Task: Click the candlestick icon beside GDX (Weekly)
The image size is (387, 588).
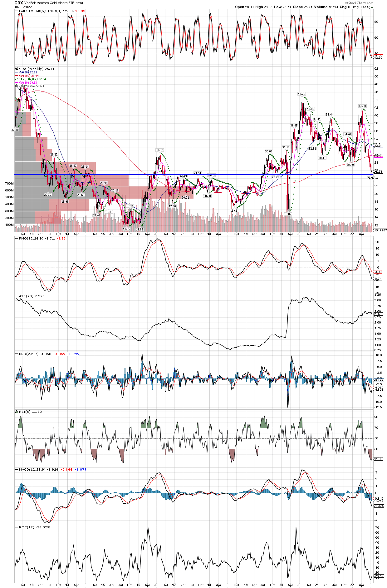Action: tap(17, 69)
